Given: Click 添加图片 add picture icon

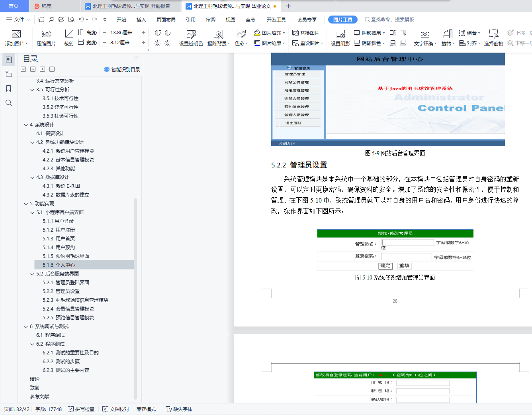Looking at the screenshot, I should tap(16, 34).
